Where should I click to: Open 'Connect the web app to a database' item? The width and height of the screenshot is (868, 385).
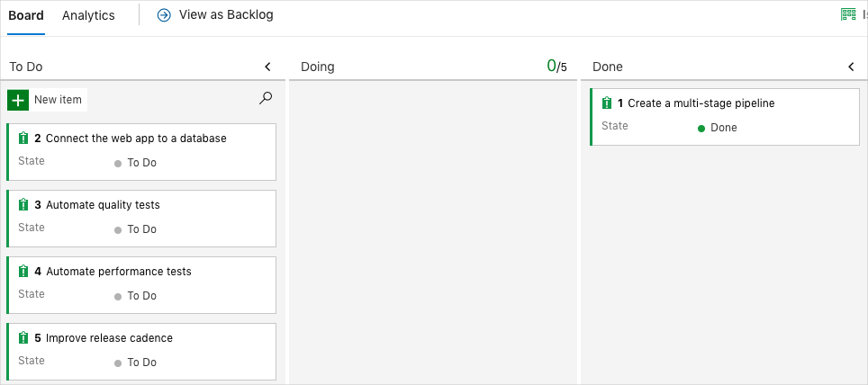[x=136, y=139]
